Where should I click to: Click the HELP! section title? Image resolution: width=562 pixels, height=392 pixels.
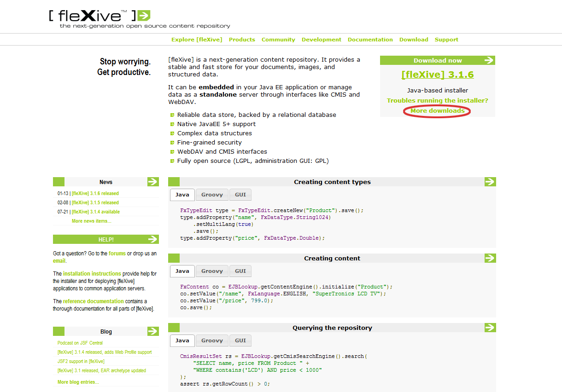(x=106, y=240)
